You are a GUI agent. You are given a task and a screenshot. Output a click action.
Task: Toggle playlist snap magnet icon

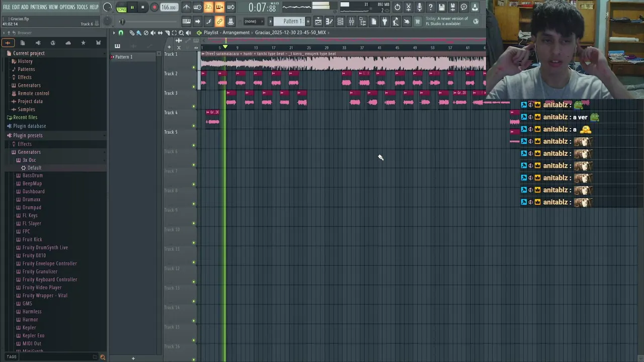click(121, 33)
